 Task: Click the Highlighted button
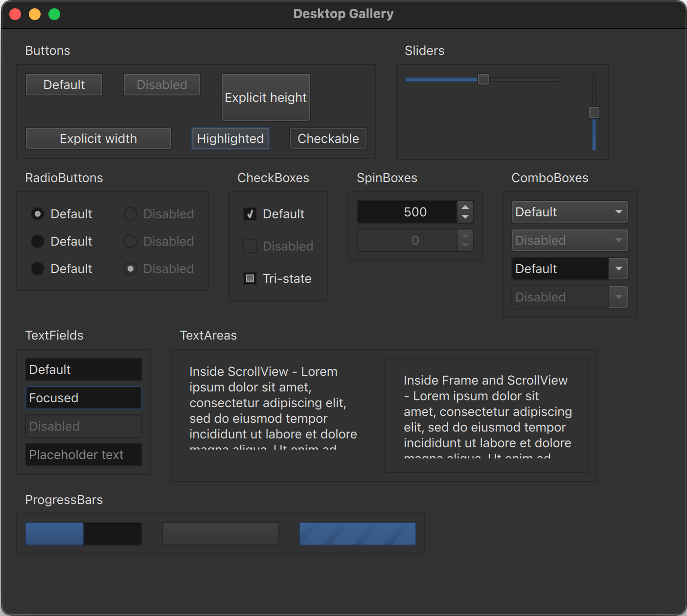point(230,138)
